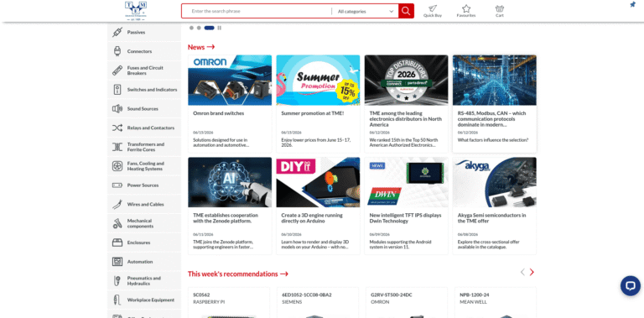Open Switches and Indicators menu item
Viewport: 644px width, 318px height.
pyautogui.click(x=144, y=90)
